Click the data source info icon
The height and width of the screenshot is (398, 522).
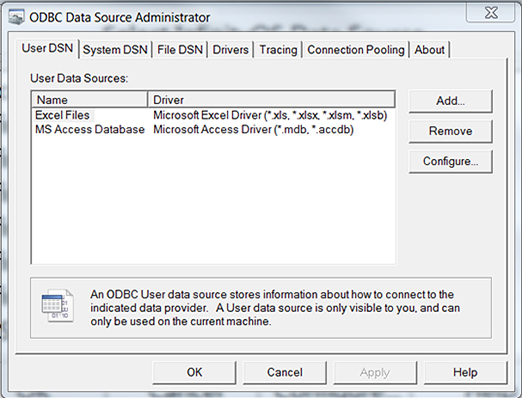tap(57, 306)
